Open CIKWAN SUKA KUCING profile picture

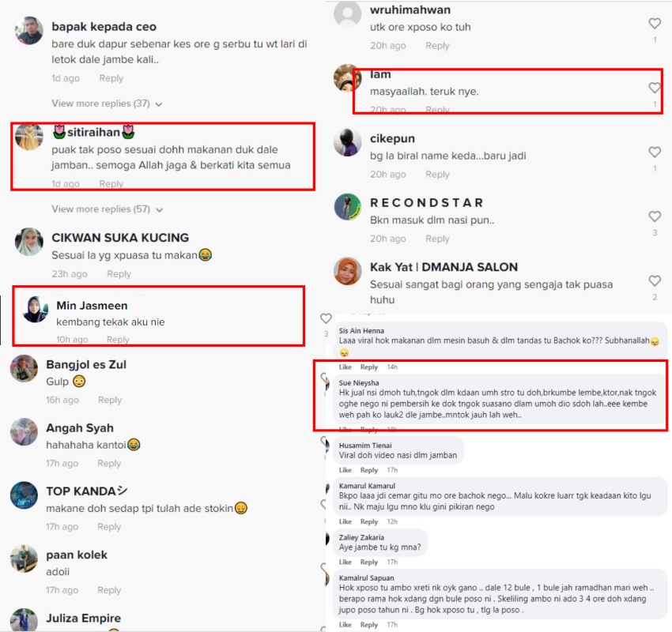pos(29,242)
